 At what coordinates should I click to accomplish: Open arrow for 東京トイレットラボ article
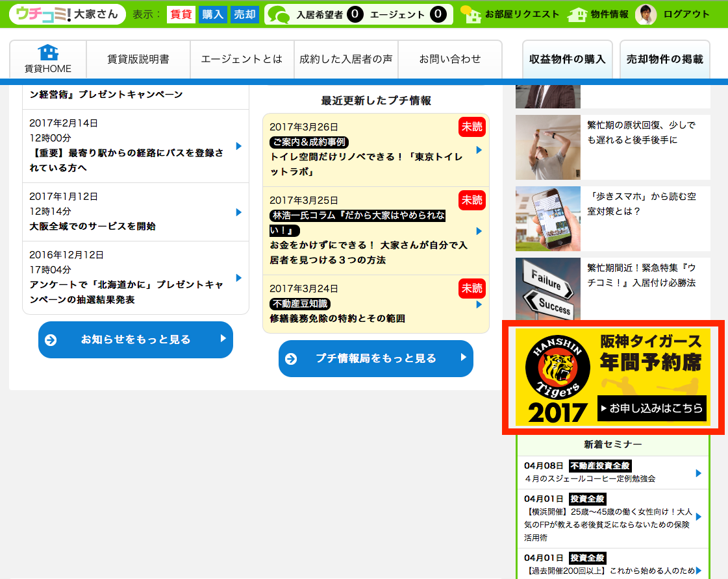[x=479, y=150]
